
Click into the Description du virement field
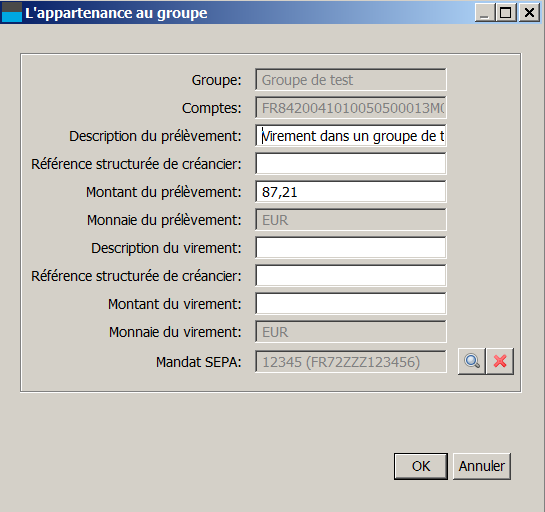coord(351,247)
